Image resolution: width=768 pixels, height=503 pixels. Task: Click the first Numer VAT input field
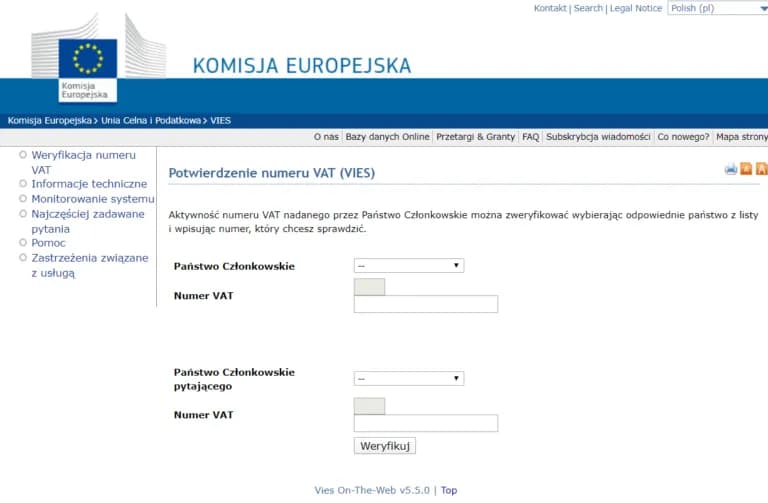(x=426, y=304)
